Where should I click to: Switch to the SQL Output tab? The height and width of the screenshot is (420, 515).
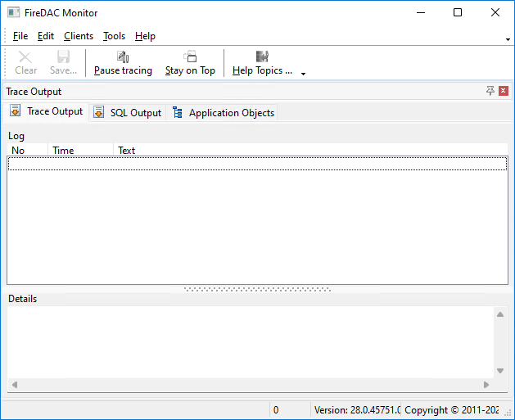(128, 113)
